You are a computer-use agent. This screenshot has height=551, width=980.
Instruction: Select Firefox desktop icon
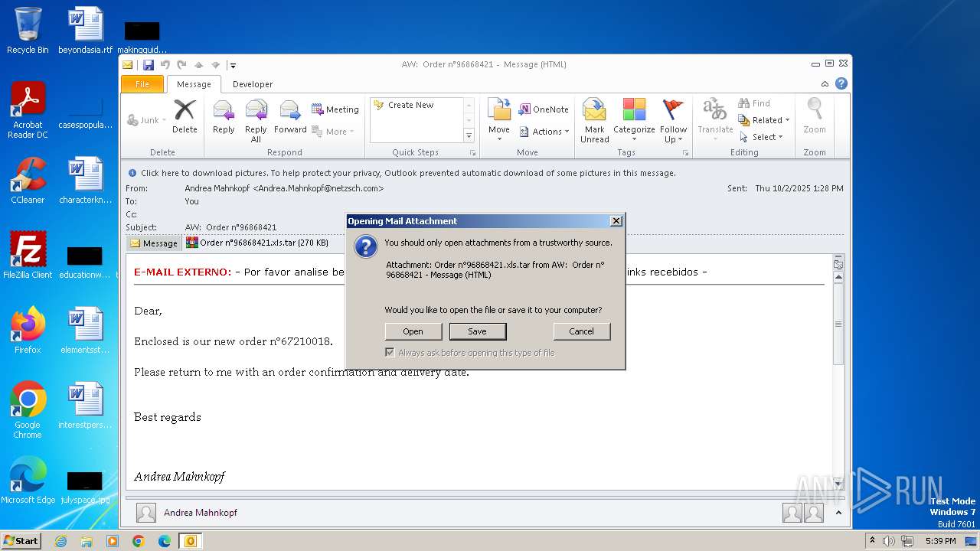(x=28, y=331)
